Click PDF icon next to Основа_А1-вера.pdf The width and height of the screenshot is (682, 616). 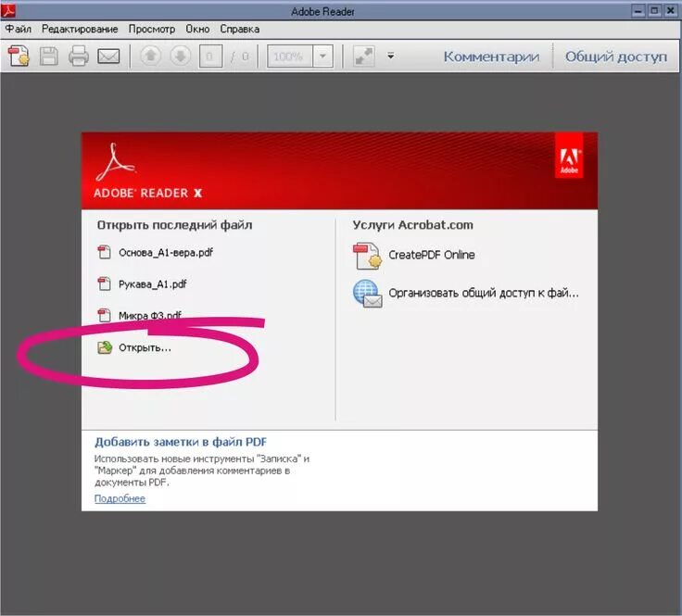104,252
